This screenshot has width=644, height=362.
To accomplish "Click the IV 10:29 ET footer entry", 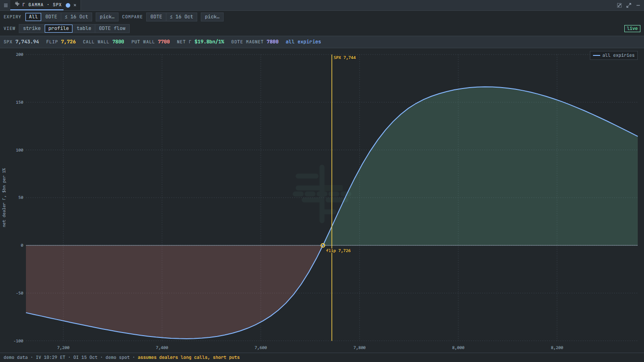I will coord(51,358).
